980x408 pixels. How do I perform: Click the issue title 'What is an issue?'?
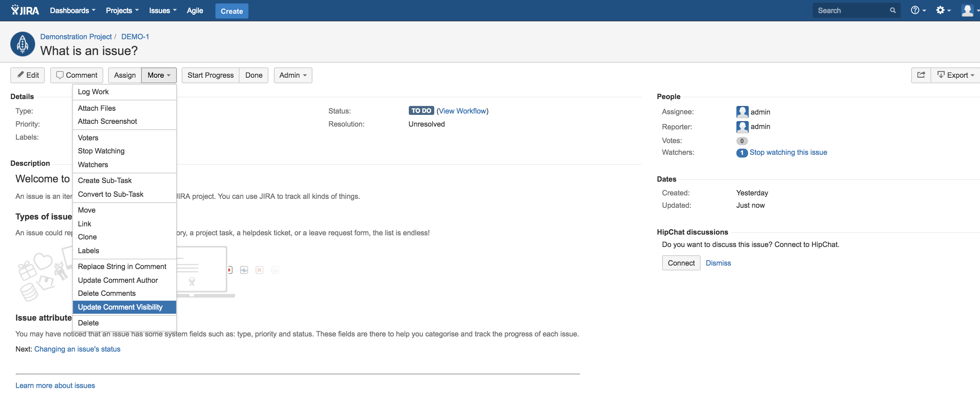[x=89, y=51]
